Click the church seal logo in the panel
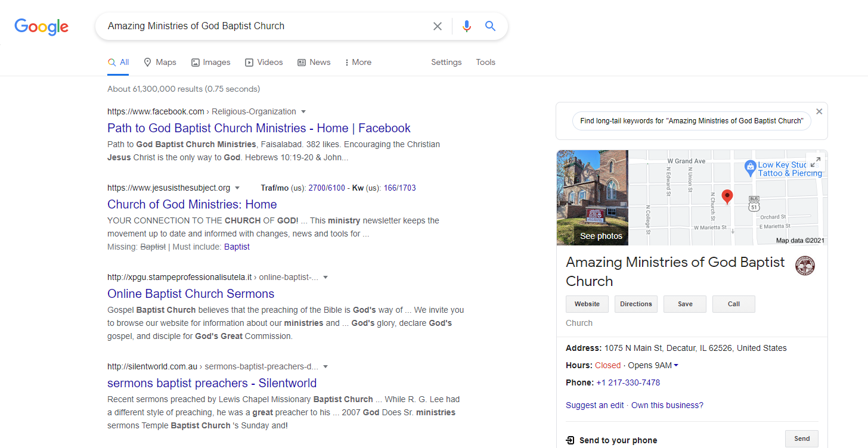This screenshot has width=868, height=448. (x=805, y=266)
